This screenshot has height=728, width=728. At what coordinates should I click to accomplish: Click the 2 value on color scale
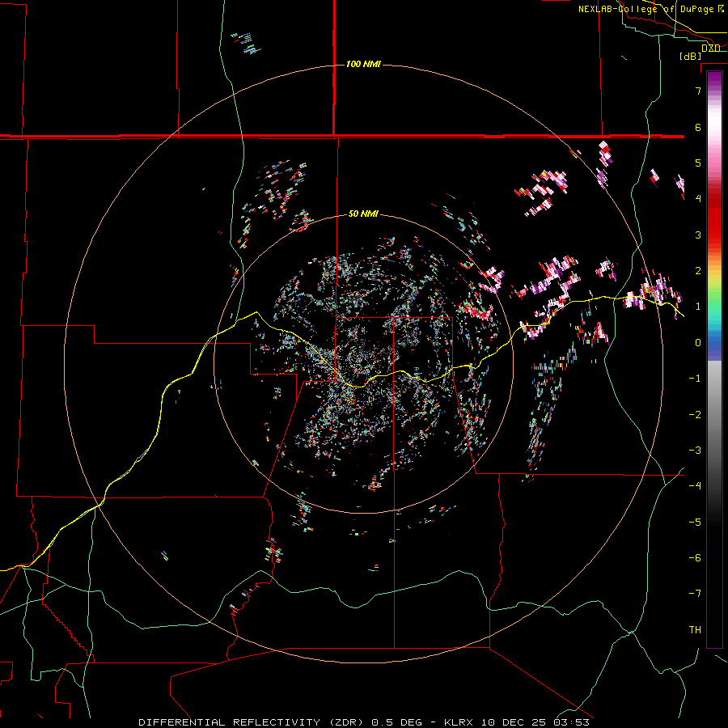tap(698, 271)
